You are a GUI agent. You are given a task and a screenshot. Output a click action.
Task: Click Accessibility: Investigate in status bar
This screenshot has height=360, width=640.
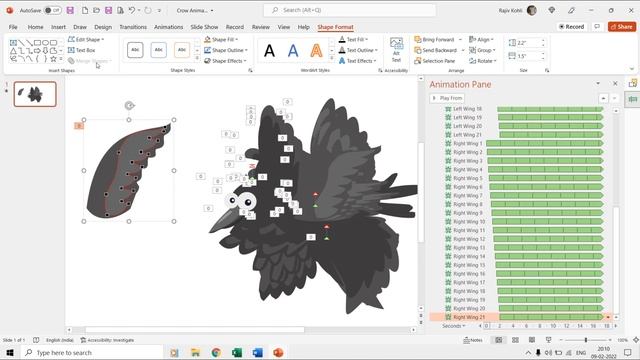[x=107, y=340]
